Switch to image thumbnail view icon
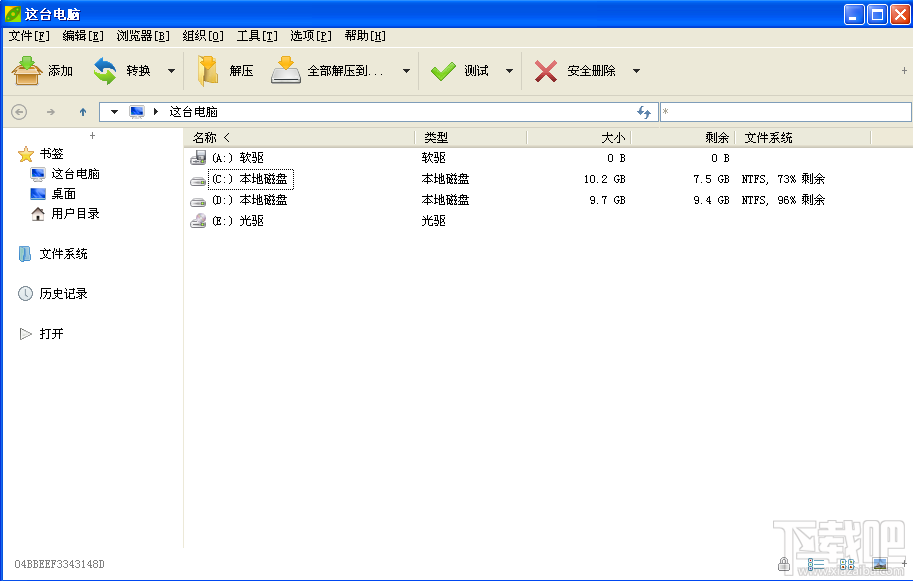 coord(879,565)
